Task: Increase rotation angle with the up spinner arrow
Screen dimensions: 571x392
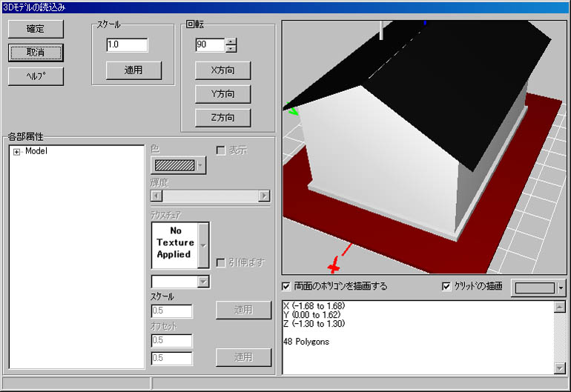Action: click(x=231, y=41)
